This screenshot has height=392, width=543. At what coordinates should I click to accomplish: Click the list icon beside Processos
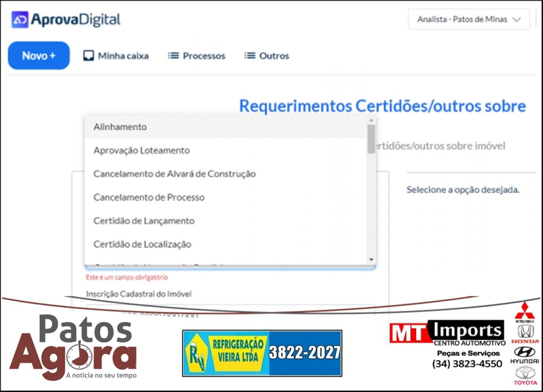(x=173, y=56)
